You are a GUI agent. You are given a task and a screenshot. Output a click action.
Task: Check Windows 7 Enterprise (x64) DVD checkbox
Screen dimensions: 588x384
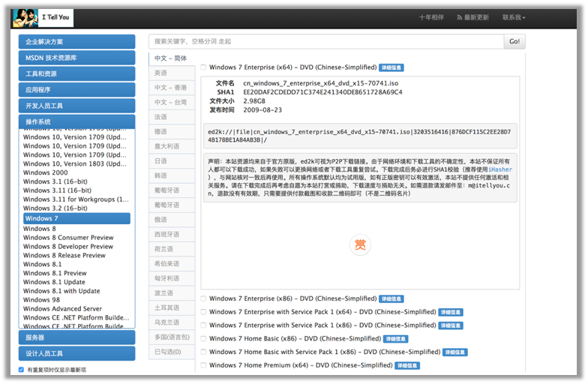coord(203,67)
